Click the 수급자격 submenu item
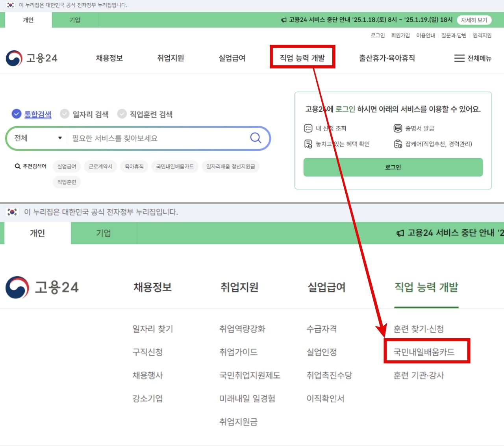The image size is (504, 446). (322, 329)
